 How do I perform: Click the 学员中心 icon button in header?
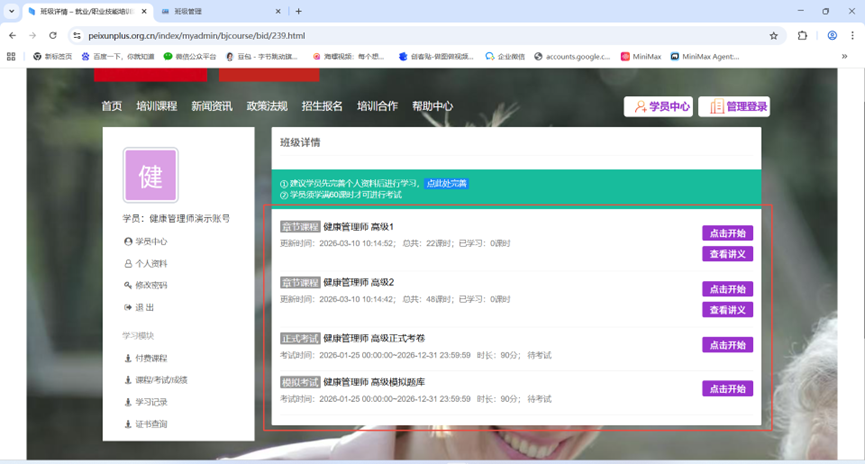pos(658,107)
